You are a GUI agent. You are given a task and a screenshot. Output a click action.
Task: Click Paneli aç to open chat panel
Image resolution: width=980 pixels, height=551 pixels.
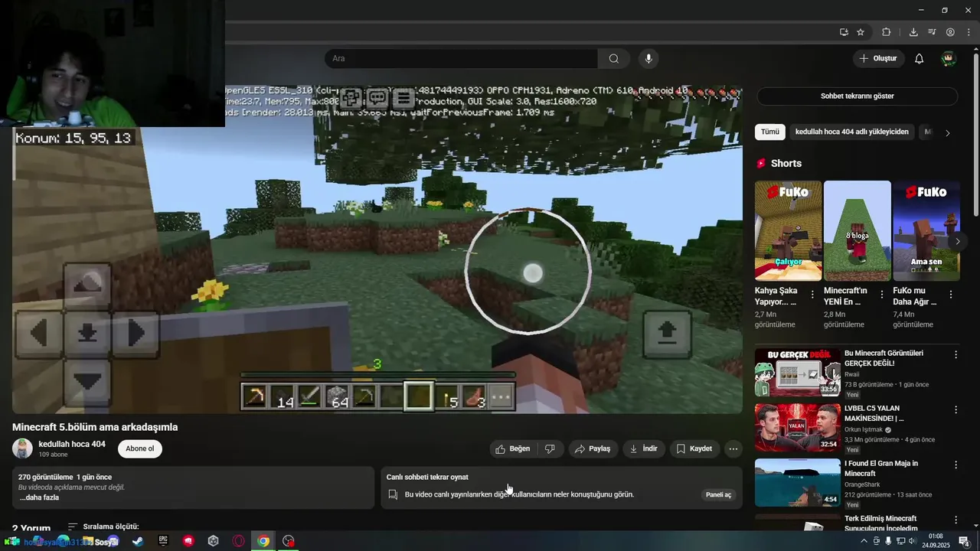pos(718,495)
